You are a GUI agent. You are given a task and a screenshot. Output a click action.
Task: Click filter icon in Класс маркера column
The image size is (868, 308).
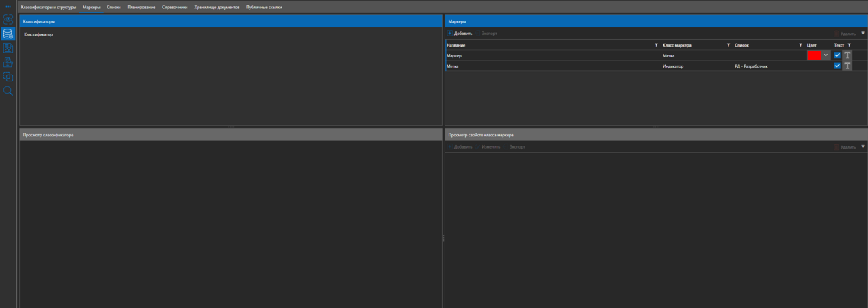(728, 45)
